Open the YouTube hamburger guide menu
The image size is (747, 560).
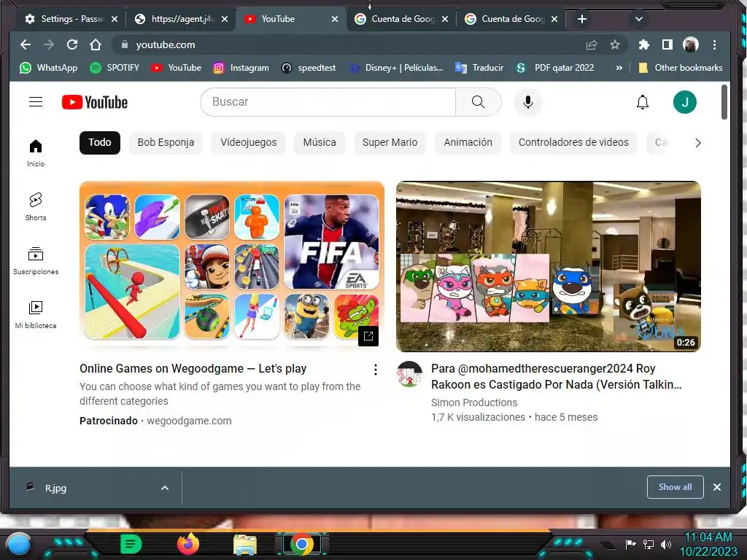click(36, 102)
